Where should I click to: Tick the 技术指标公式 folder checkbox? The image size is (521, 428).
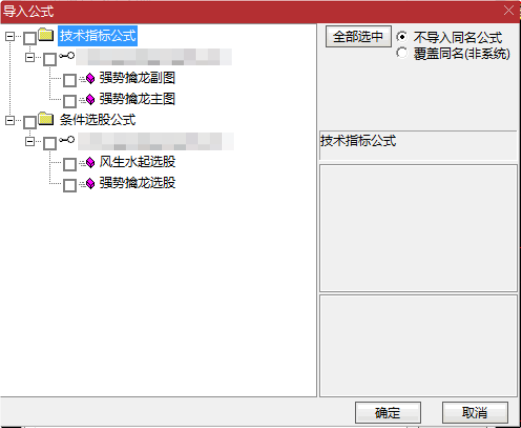point(30,38)
